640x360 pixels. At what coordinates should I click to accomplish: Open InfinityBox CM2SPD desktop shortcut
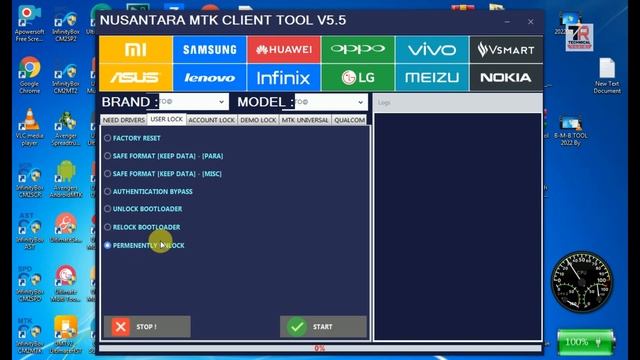(29, 284)
